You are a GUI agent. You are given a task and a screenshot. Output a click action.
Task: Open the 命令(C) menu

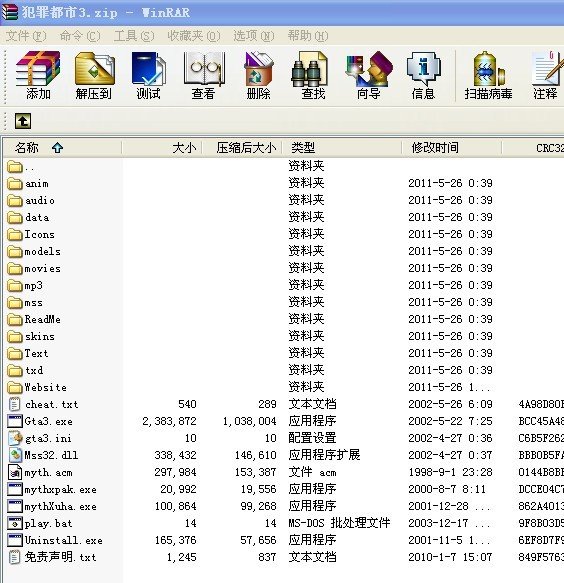click(x=80, y=36)
